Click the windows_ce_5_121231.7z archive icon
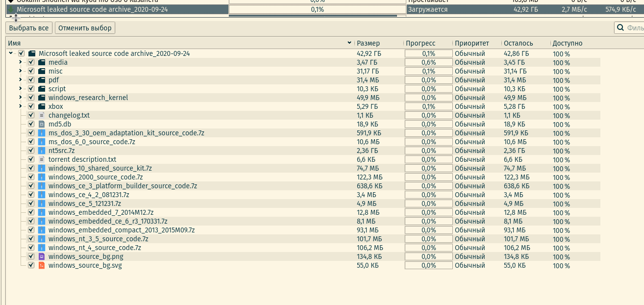Image resolution: width=644 pixels, height=305 pixels. coord(42,203)
